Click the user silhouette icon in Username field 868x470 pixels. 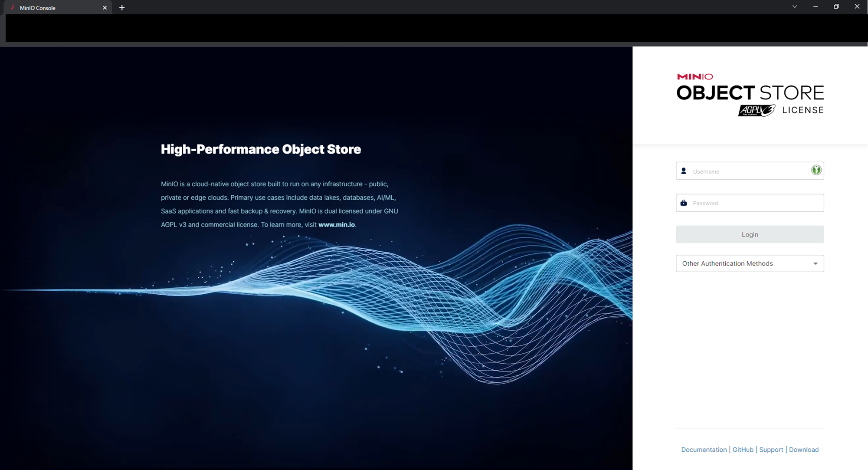pos(684,171)
